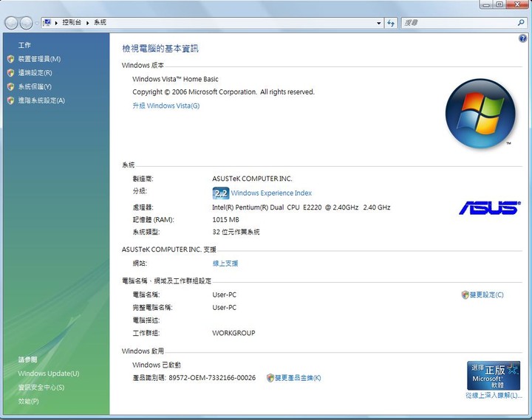Click the Forward navigation arrow button

point(26,23)
